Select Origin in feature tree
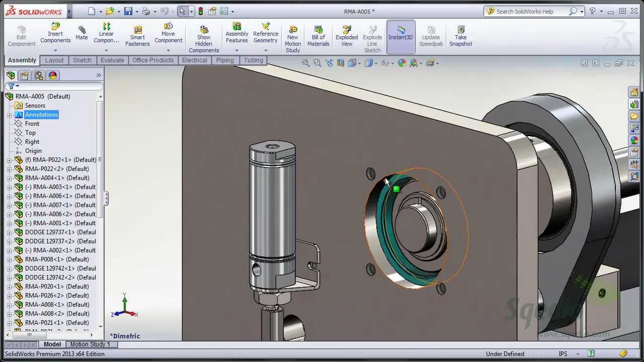The image size is (644, 362). point(33,151)
